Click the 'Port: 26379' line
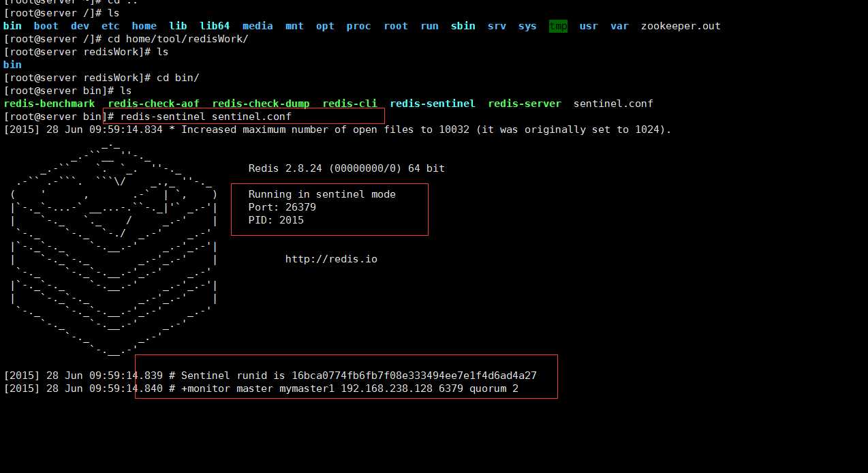This screenshot has width=868, height=473. [x=282, y=207]
